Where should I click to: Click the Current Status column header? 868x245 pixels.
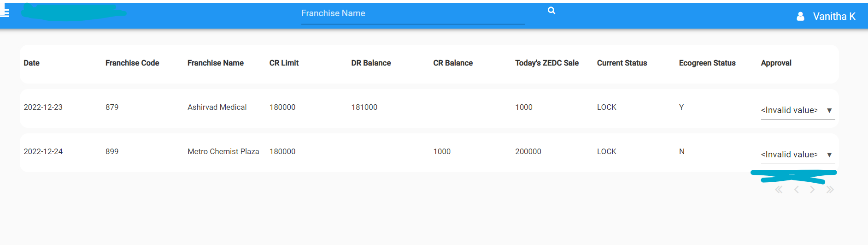click(622, 63)
